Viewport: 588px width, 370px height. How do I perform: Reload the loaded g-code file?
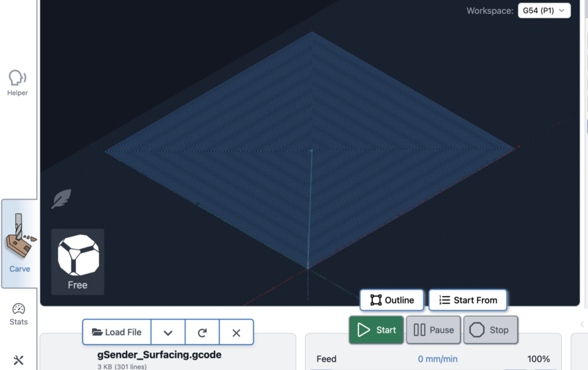click(x=202, y=332)
